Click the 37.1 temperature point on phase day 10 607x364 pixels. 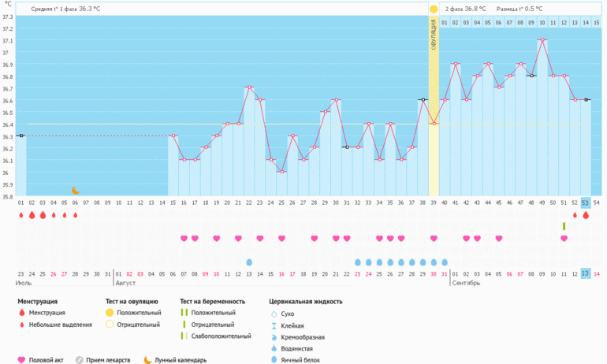click(542, 40)
